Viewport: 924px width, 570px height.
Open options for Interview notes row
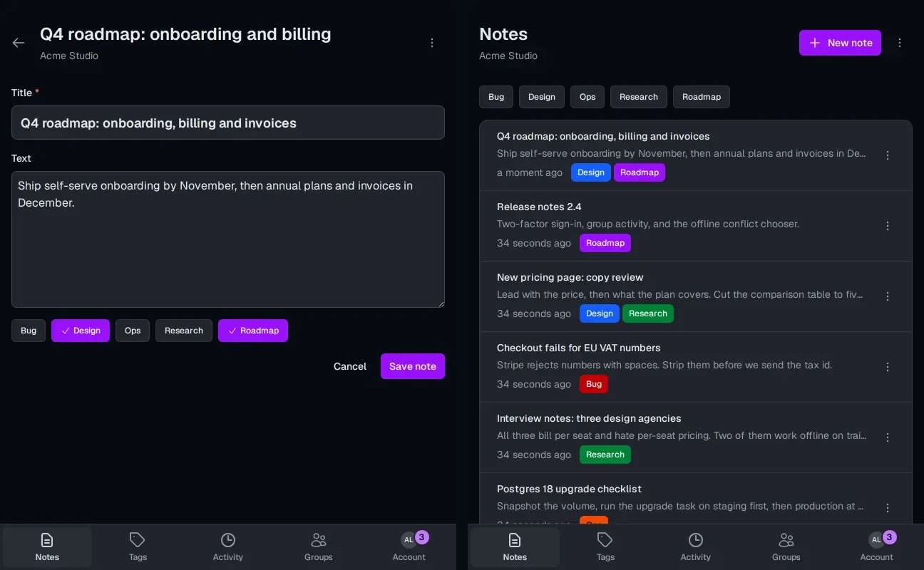(x=888, y=437)
